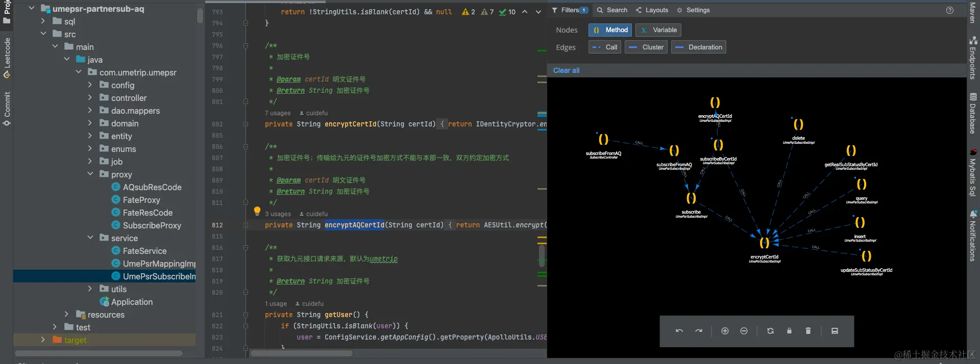Expand the utils package
The image size is (980, 364).
point(90,289)
